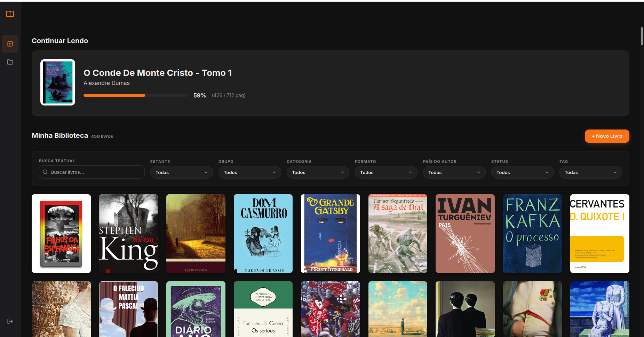Click the Alexandre Dumas author name

[x=106, y=83]
